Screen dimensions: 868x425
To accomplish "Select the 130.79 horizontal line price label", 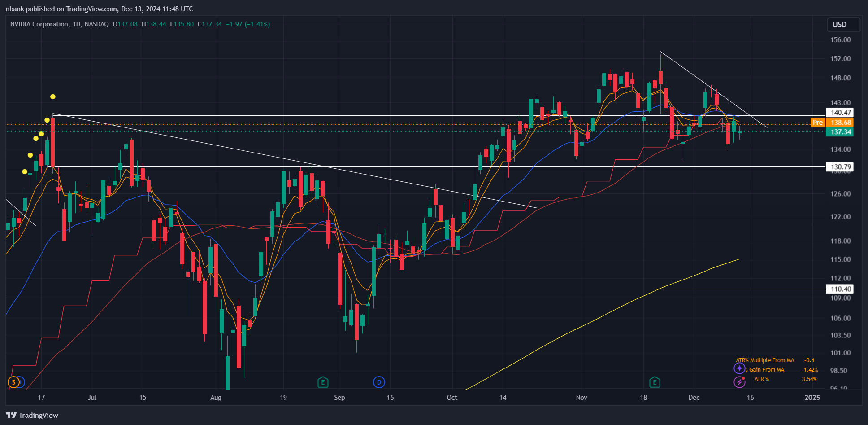I will point(840,167).
